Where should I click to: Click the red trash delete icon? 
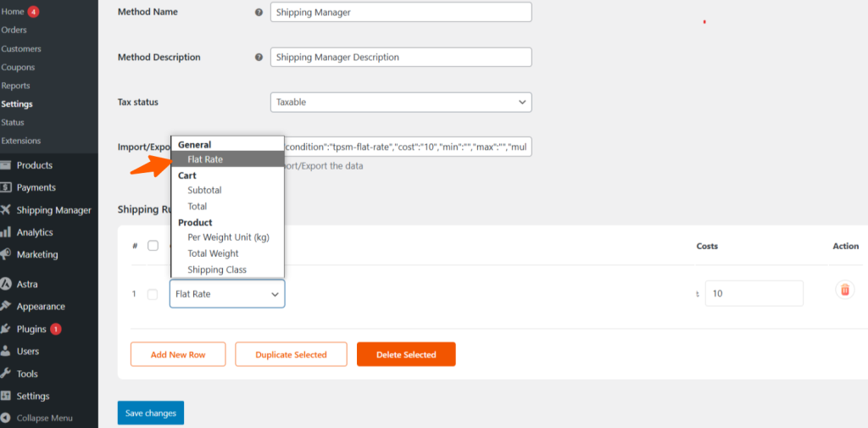[x=844, y=290]
